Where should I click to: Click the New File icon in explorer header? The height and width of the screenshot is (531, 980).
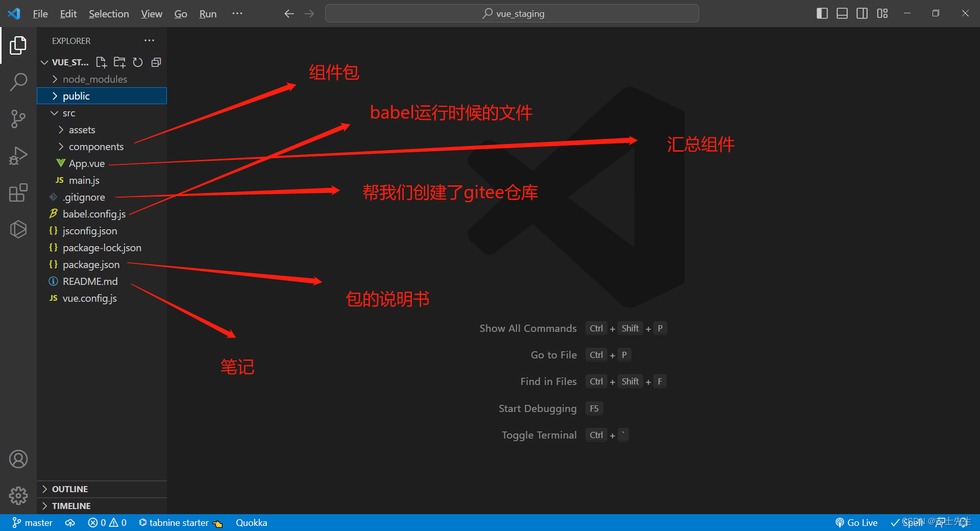tap(101, 62)
